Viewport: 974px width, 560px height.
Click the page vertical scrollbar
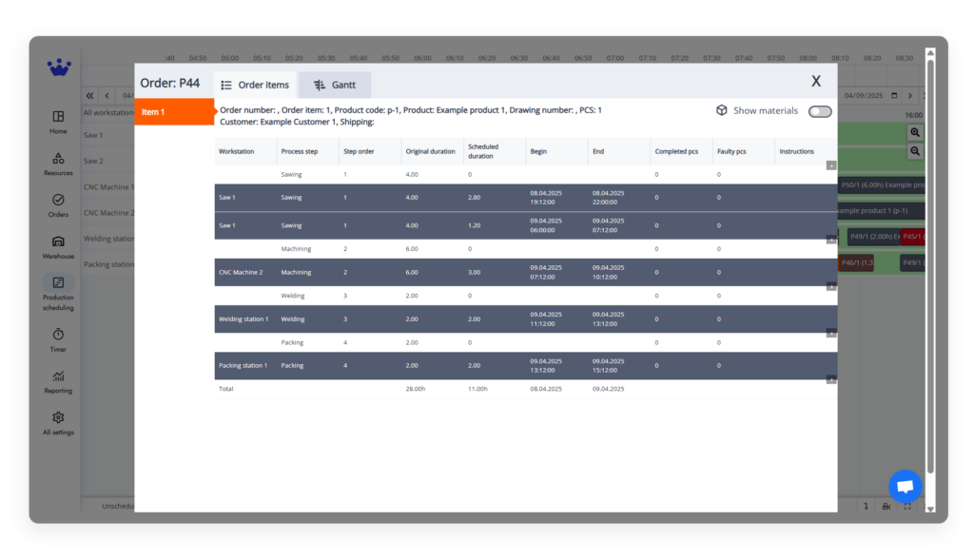(930, 266)
